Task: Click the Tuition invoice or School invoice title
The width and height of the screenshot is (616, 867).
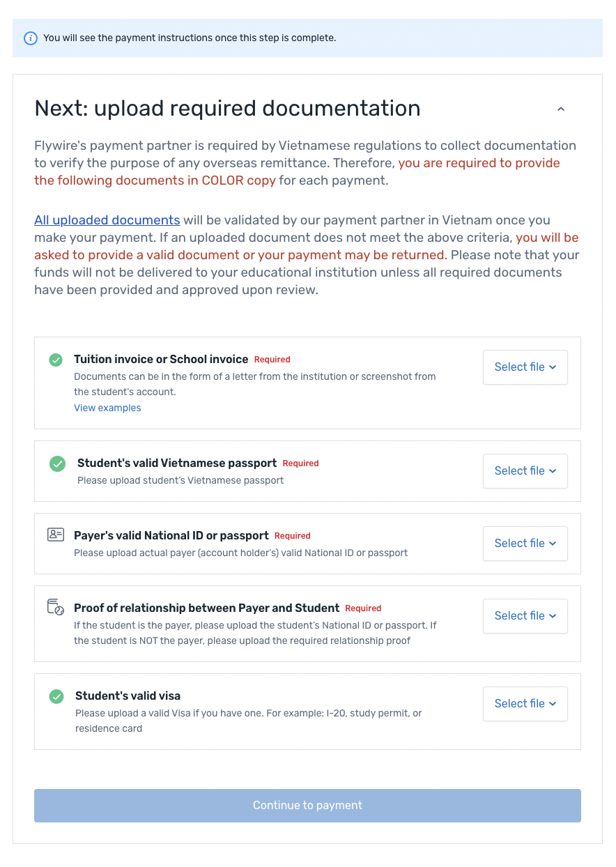Action: (161, 360)
